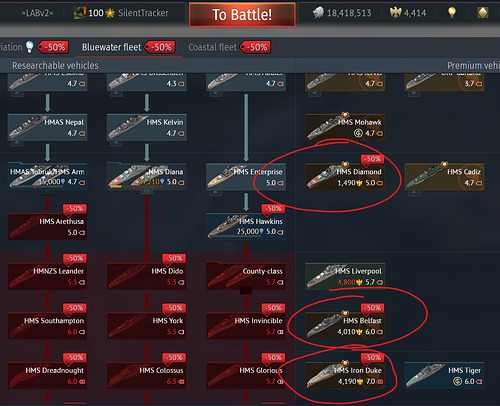Select the HMS Tiger vehicle card
The image size is (500, 406).
444,375
